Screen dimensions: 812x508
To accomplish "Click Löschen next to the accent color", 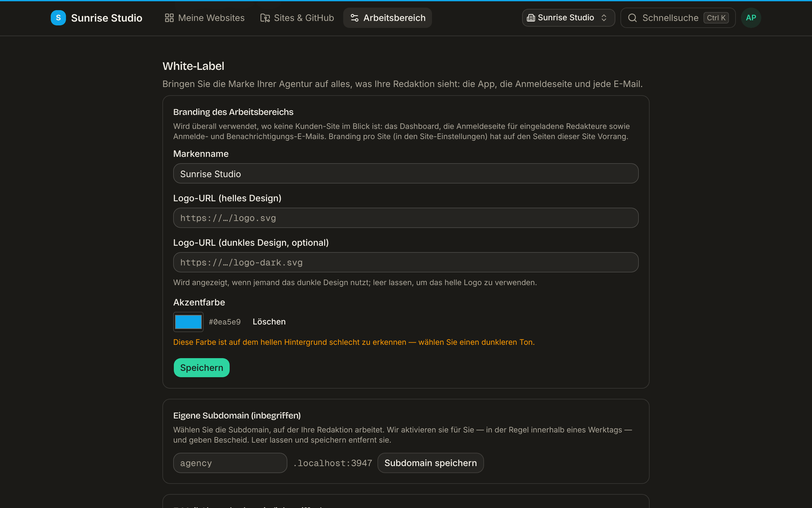I will (x=269, y=322).
